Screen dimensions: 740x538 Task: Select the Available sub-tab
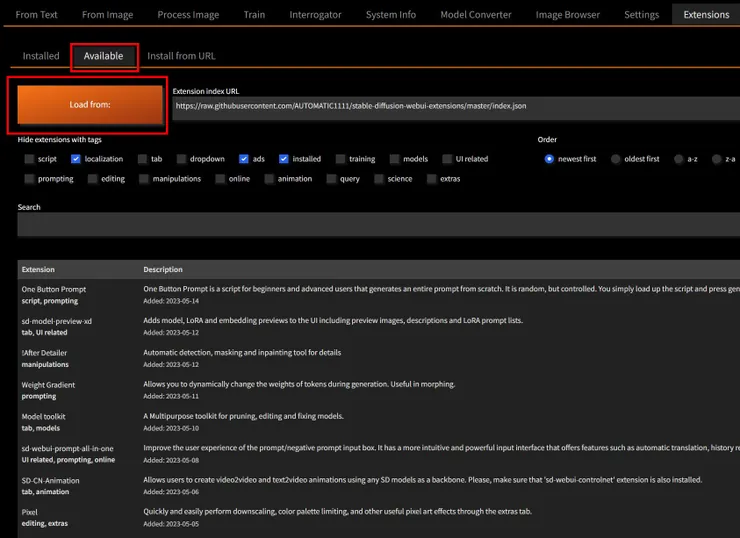tap(103, 56)
